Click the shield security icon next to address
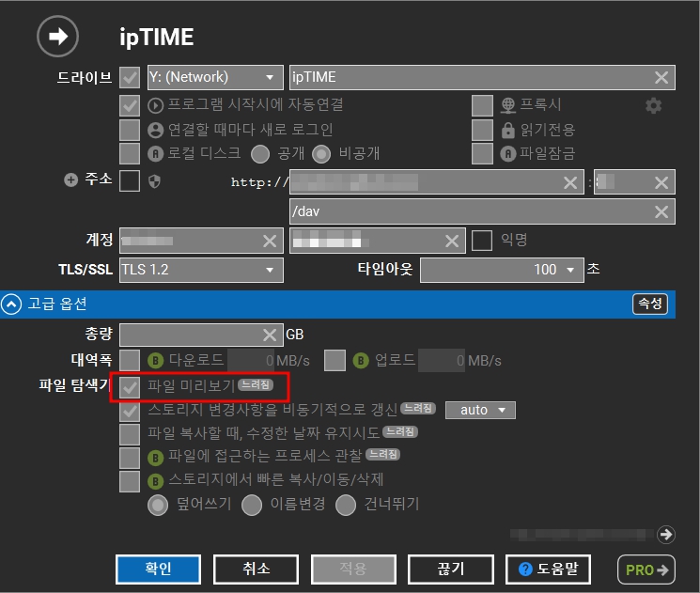700x593 pixels. 154,181
